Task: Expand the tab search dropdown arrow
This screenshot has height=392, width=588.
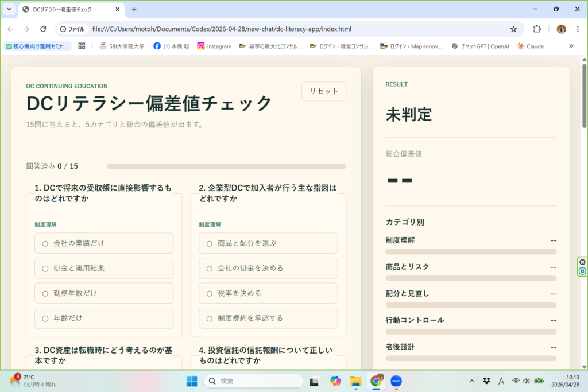Action: (9, 9)
